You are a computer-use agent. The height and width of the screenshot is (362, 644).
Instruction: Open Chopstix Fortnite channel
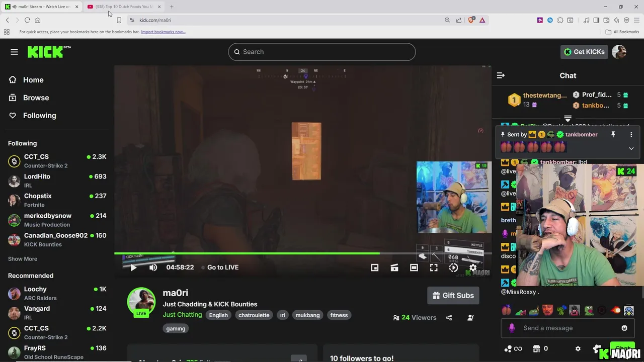pyautogui.click(x=57, y=200)
